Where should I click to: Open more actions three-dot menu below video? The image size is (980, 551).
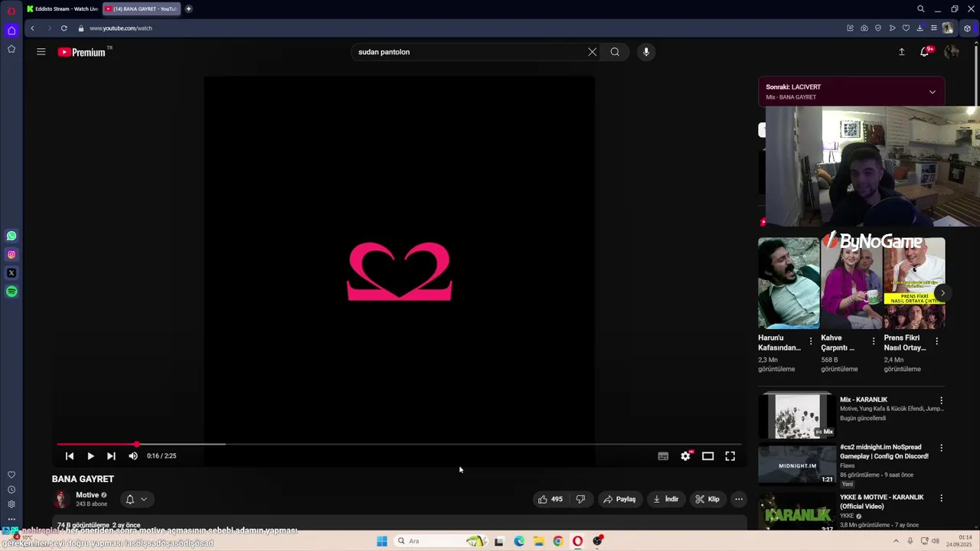point(739,499)
